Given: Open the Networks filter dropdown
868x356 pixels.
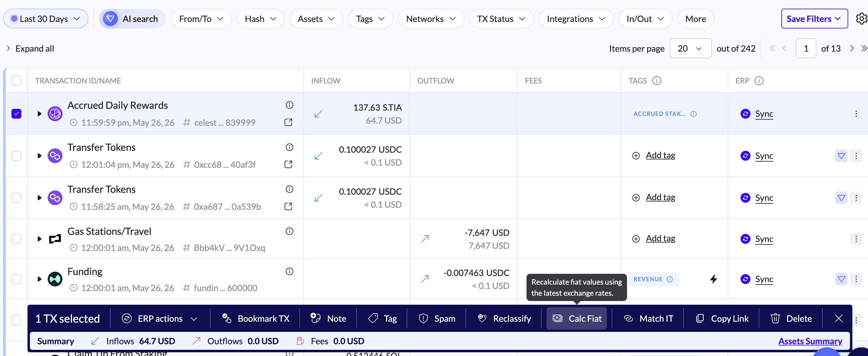Looking at the screenshot, I should pos(431,19).
